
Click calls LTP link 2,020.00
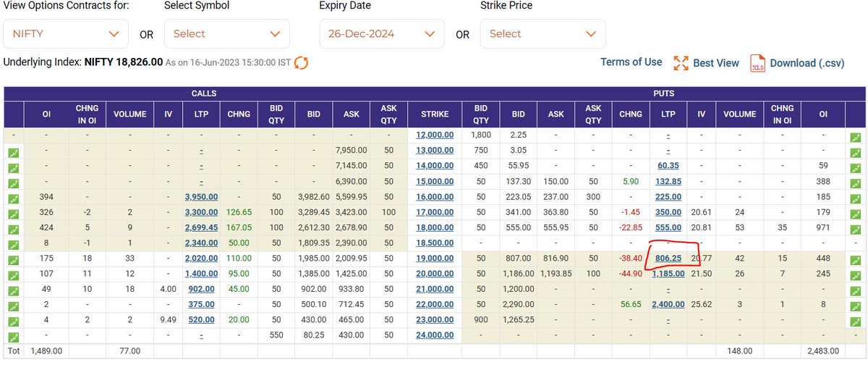pos(201,259)
